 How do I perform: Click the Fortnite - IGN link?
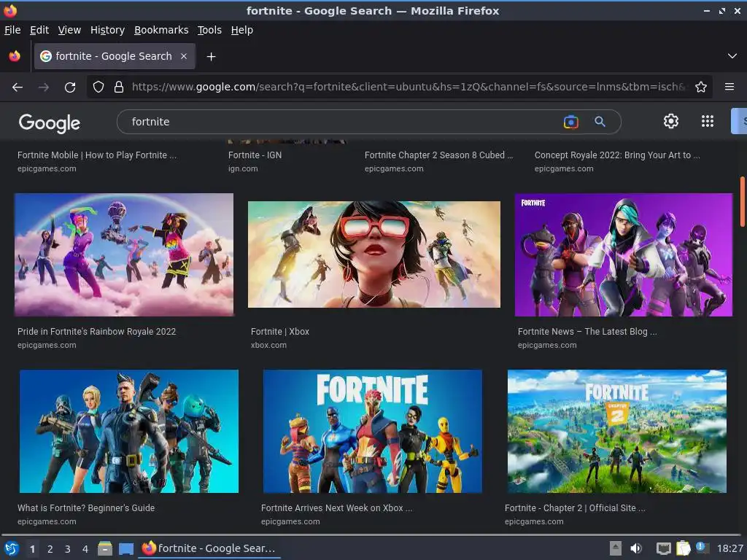(255, 155)
